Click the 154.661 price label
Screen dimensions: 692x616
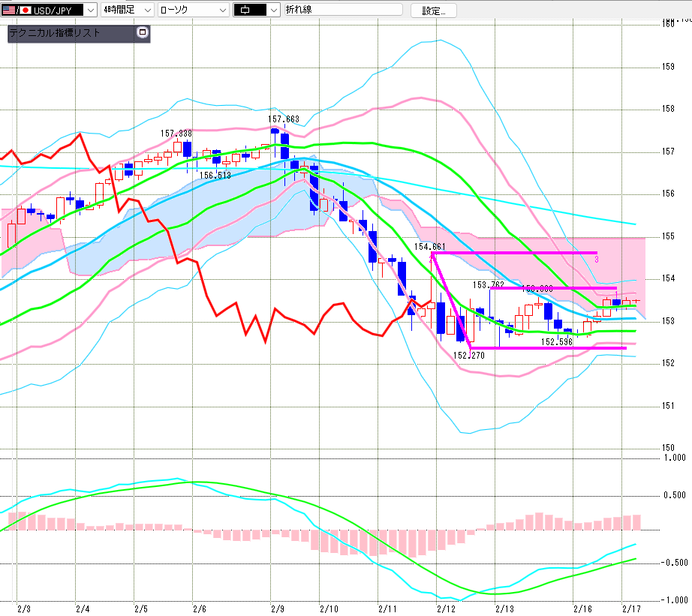[430, 246]
